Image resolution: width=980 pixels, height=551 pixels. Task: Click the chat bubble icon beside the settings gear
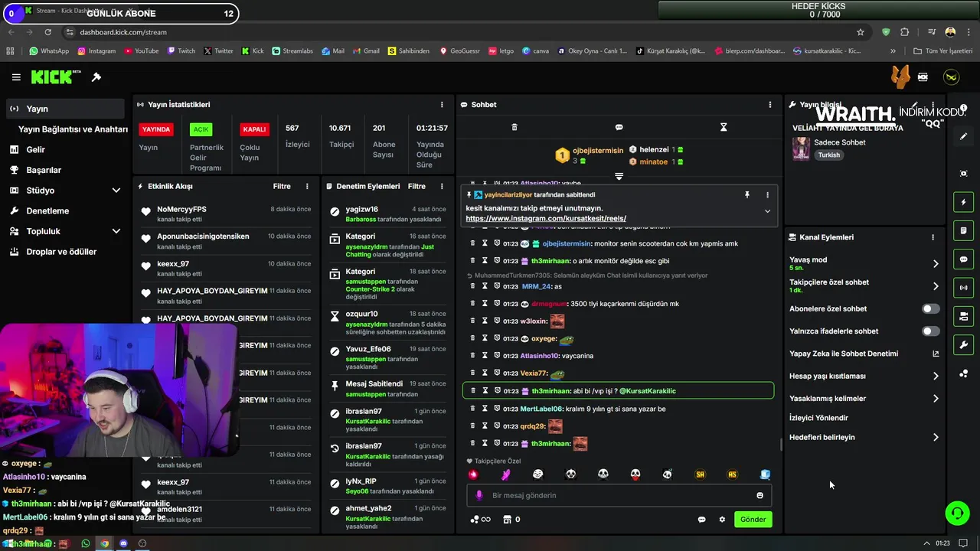701,520
